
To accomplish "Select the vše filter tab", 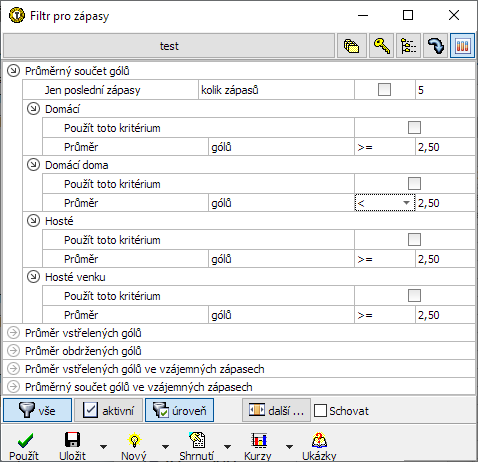I will click(x=38, y=410).
